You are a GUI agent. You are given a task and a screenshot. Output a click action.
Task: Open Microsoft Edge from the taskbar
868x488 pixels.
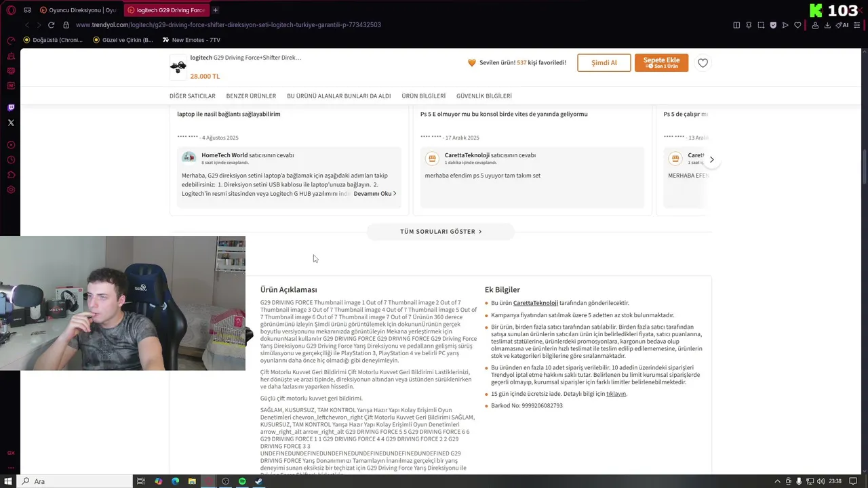click(175, 481)
